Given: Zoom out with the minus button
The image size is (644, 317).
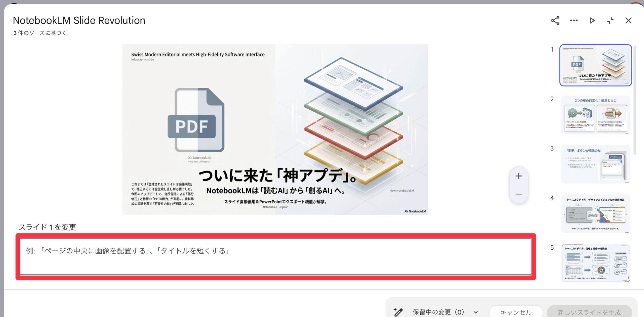Looking at the screenshot, I should tap(519, 194).
